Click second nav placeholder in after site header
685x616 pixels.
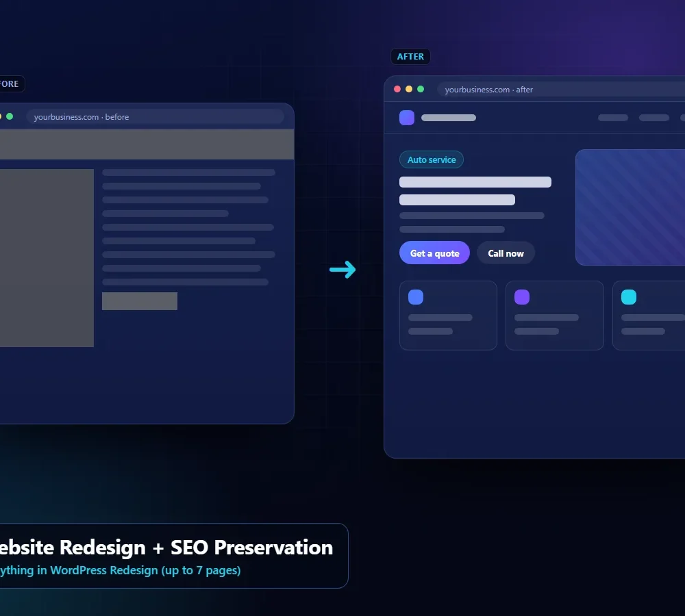(x=654, y=118)
